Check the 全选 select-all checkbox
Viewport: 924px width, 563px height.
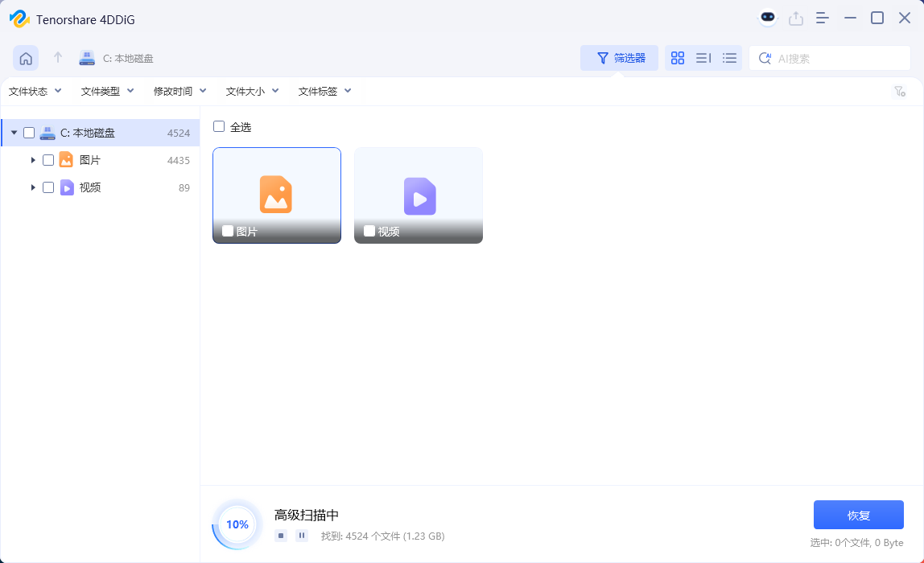218,126
